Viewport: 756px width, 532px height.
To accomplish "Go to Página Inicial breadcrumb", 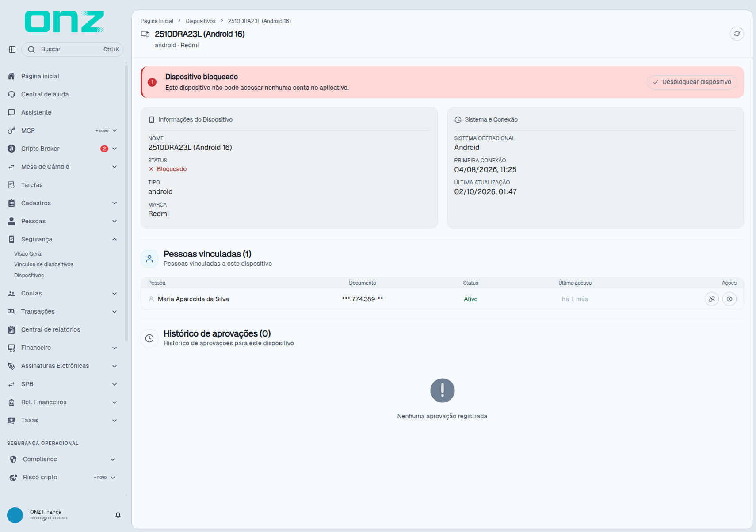I will [x=157, y=21].
